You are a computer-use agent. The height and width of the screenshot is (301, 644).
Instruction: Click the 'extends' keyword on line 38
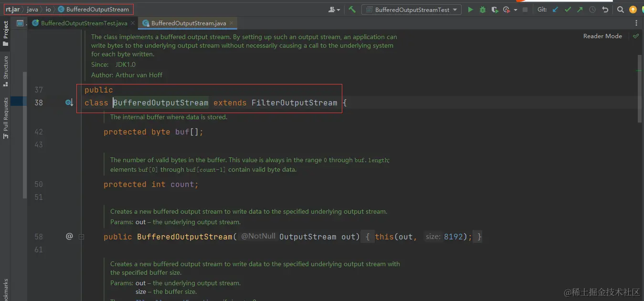pos(230,103)
